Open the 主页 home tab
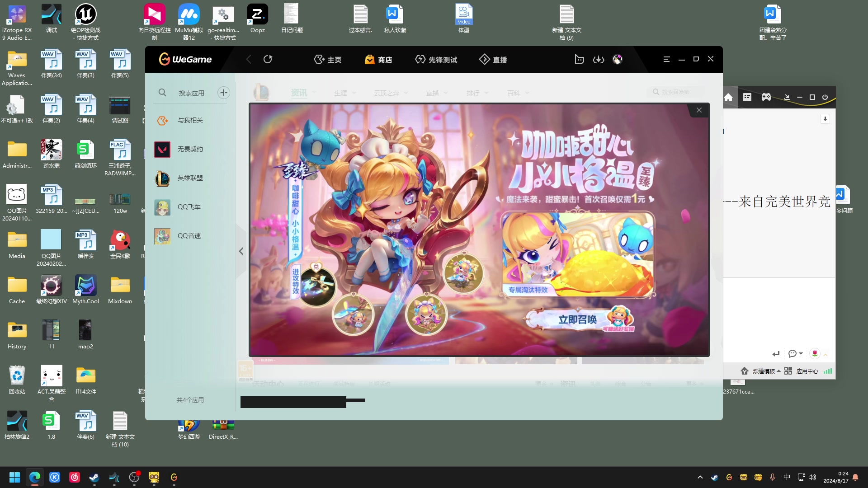The height and width of the screenshot is (488, 868). click(328, 60)
